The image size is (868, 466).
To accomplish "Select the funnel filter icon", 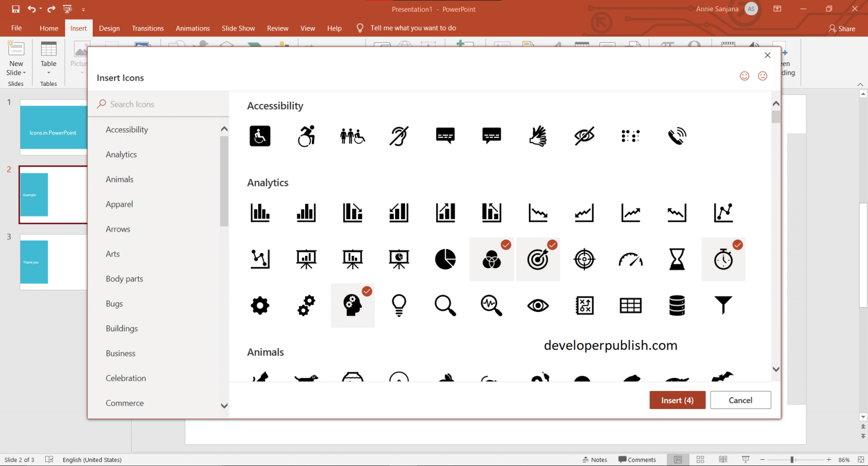I will click(723, 305).
